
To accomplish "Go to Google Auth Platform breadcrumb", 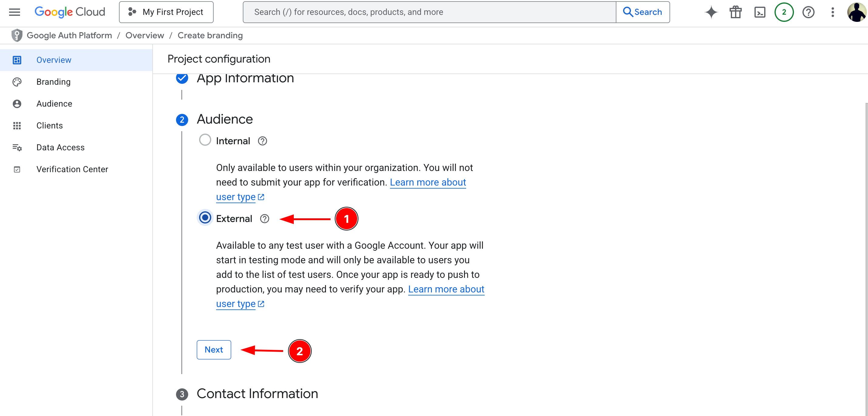I will pyautogui.click(x=69, y=36).
